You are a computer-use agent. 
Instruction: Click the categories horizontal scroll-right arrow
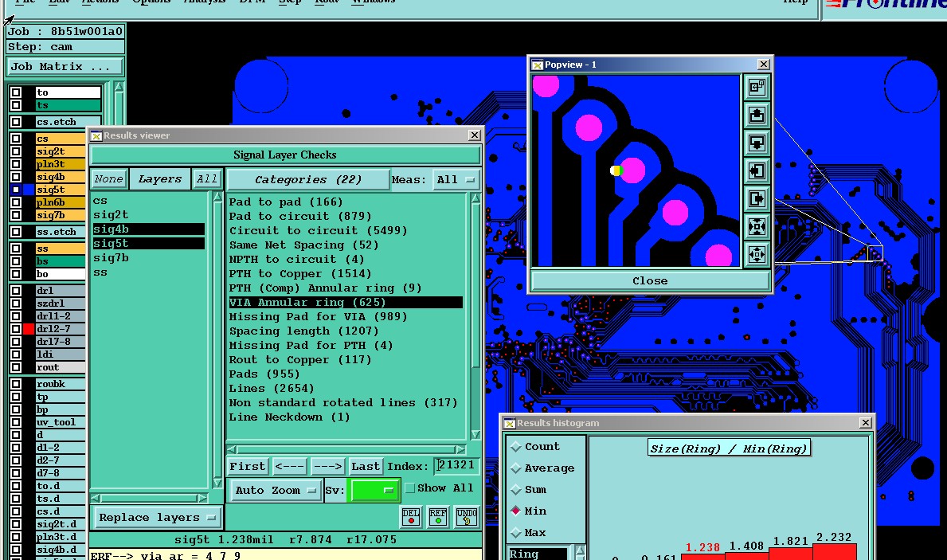tap(460, 449)
